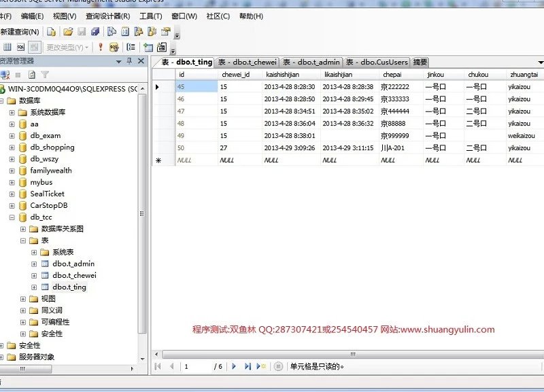This screenshot has width=544, height=392.
Task: Click the refresh icon in the explorer panel
Action: (31, 75)
